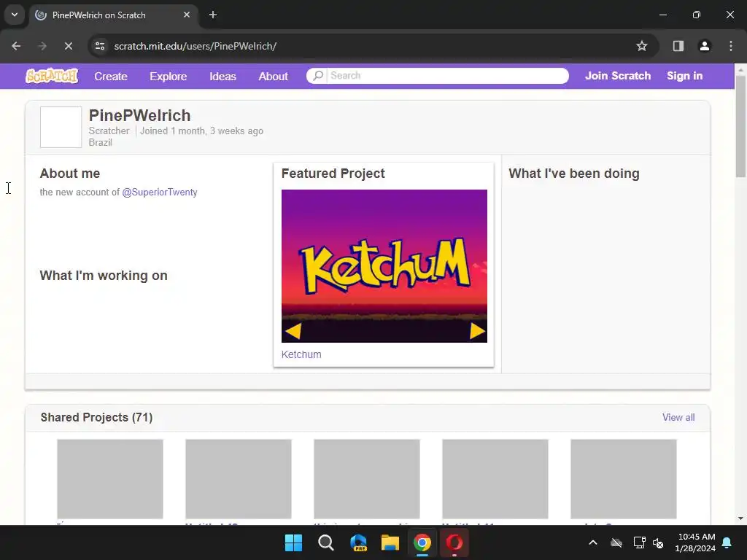Viewport: 747px width, 560px height.
Task: Click Sign in
Action: click(684, 76)
